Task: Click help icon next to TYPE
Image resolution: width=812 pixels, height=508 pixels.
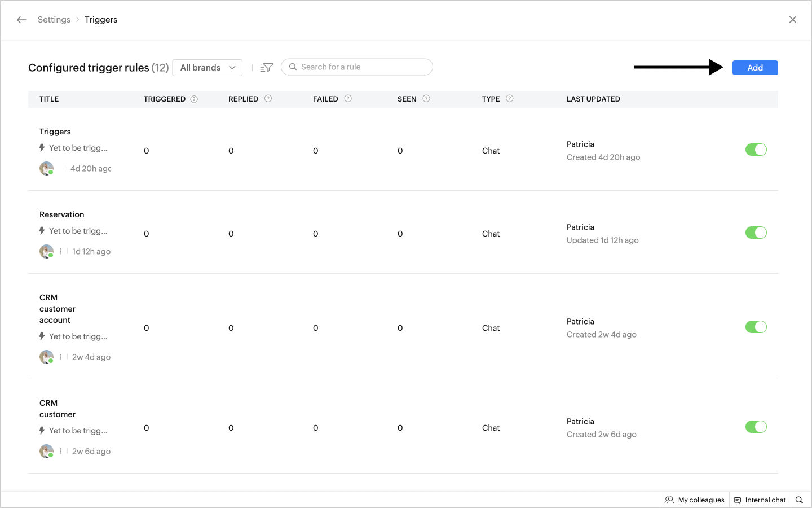Action: (510, 99)
